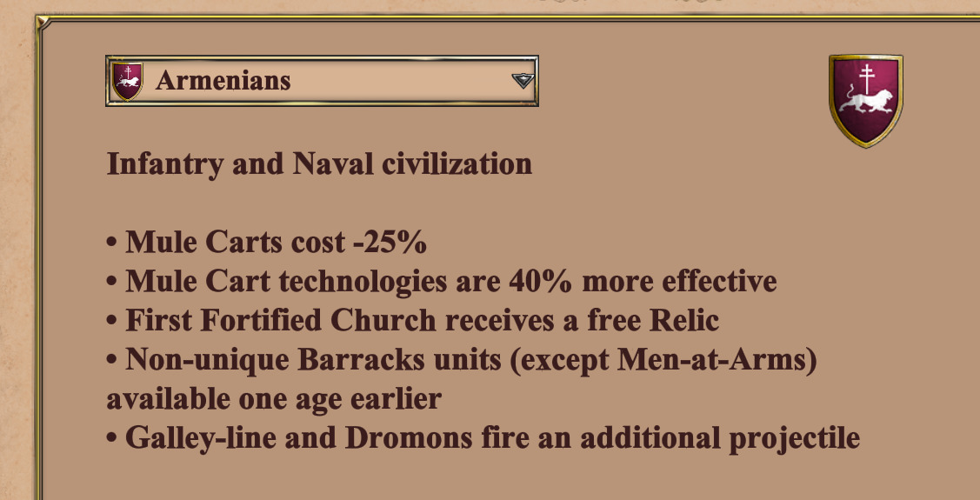This screenshot has width=980, height=500.
Task: Click the gold corner ornament of the panel
Action: [x=42, y=23]
